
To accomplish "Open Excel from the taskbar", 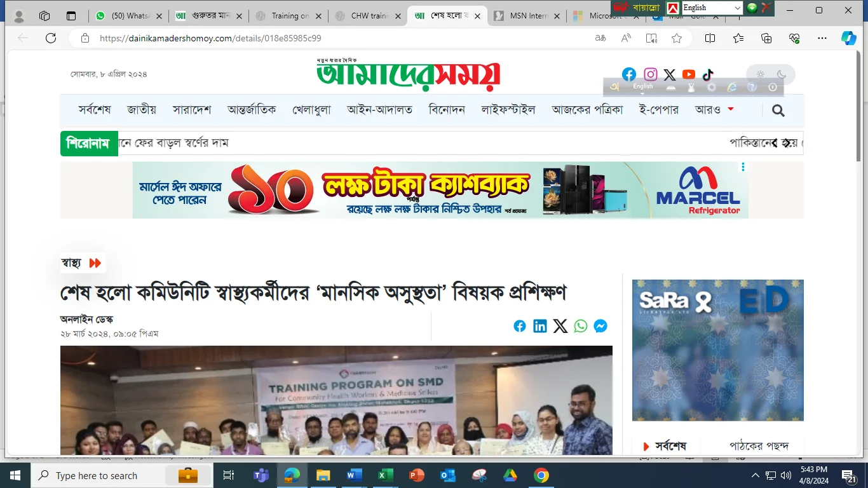I will pos(385,475).
